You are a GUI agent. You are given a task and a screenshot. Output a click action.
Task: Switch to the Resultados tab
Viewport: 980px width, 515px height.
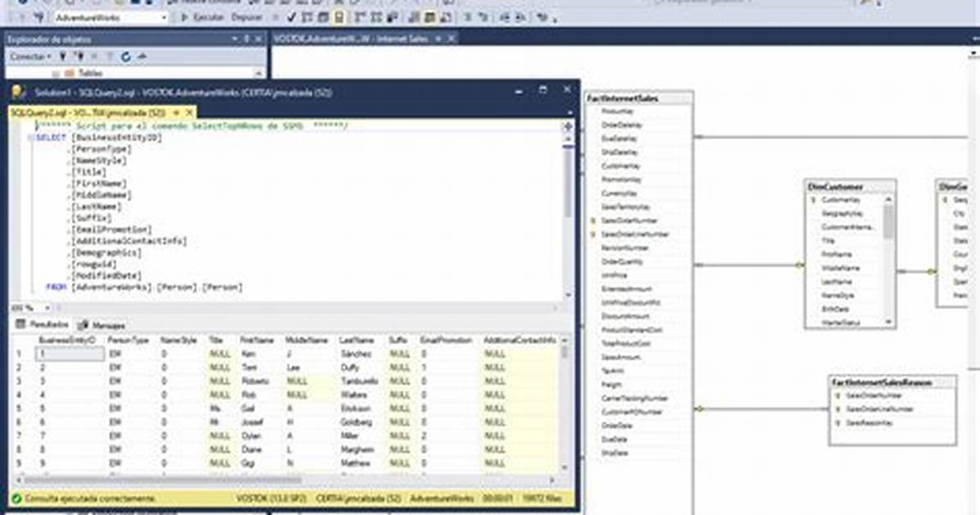tap(42, 324)
